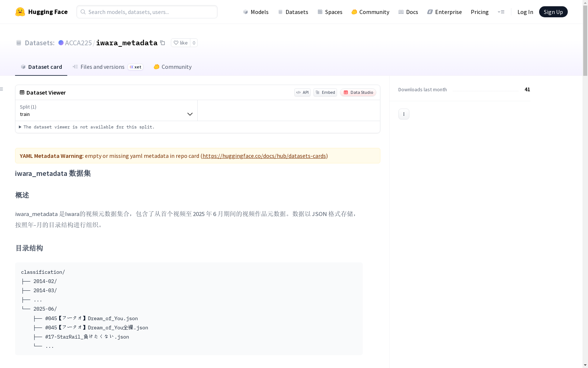588x368 pixels.
Task: Open Models in the top navigation
Action: [x=255, y=12]
